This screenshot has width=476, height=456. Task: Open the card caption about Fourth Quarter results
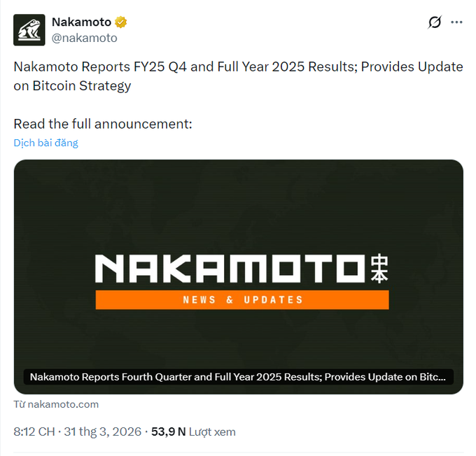[237, 376]
